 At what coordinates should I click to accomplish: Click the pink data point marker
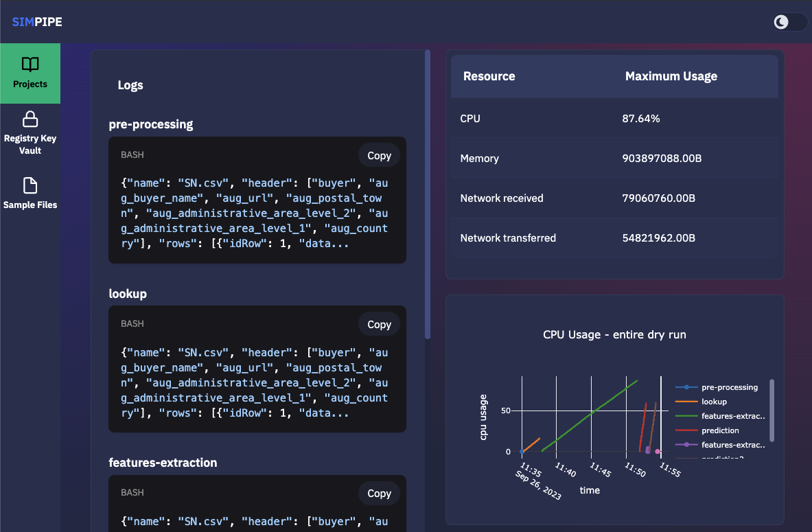coord(658,452)
